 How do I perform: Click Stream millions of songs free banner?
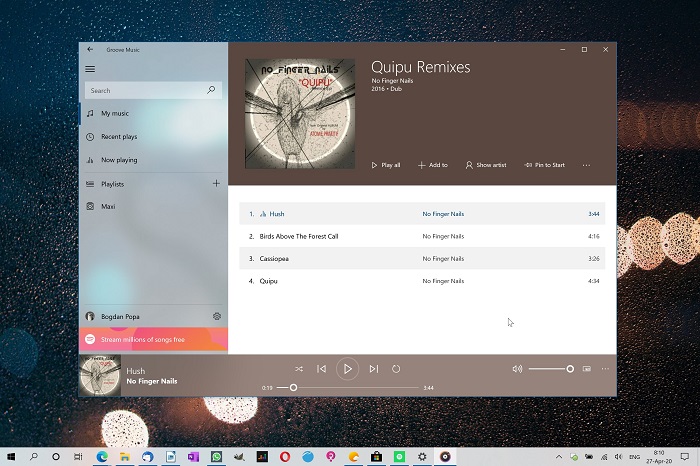[154, 339]
